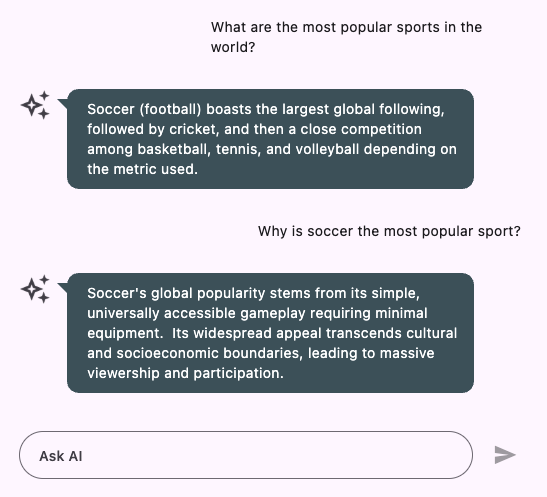Screen dimensions: 547x497
Task: Click the 'What are the most popular sports' message
Action: click(346, 37)
